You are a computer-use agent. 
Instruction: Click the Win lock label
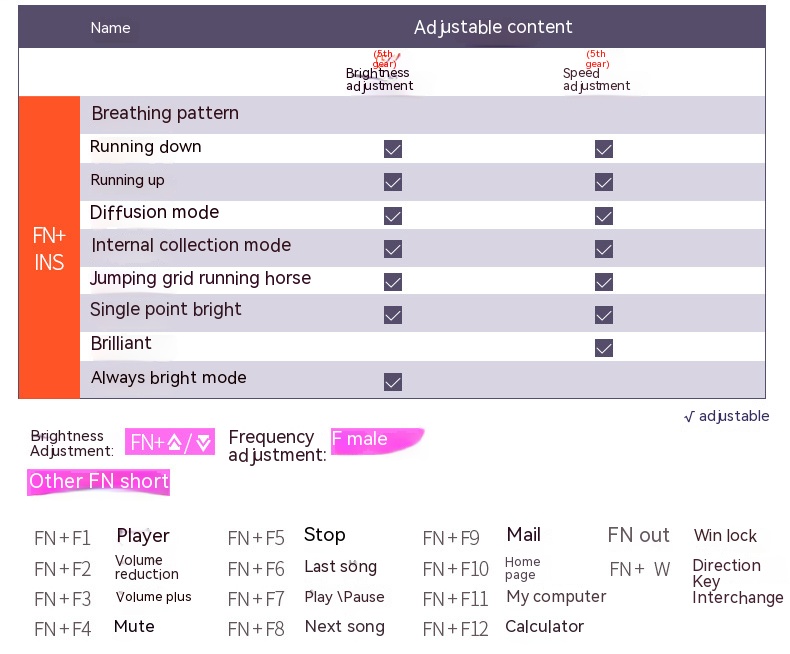click(x=725, y=536)
